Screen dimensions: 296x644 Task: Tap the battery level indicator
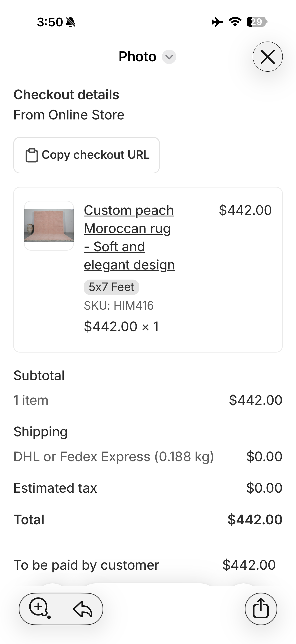pos(257,22)
